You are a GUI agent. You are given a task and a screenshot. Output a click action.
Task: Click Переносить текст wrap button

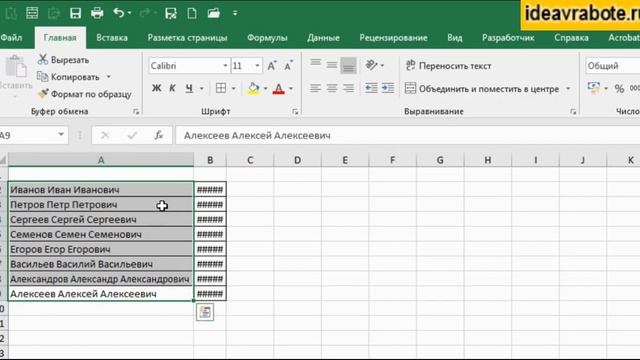tap(448, 66)
